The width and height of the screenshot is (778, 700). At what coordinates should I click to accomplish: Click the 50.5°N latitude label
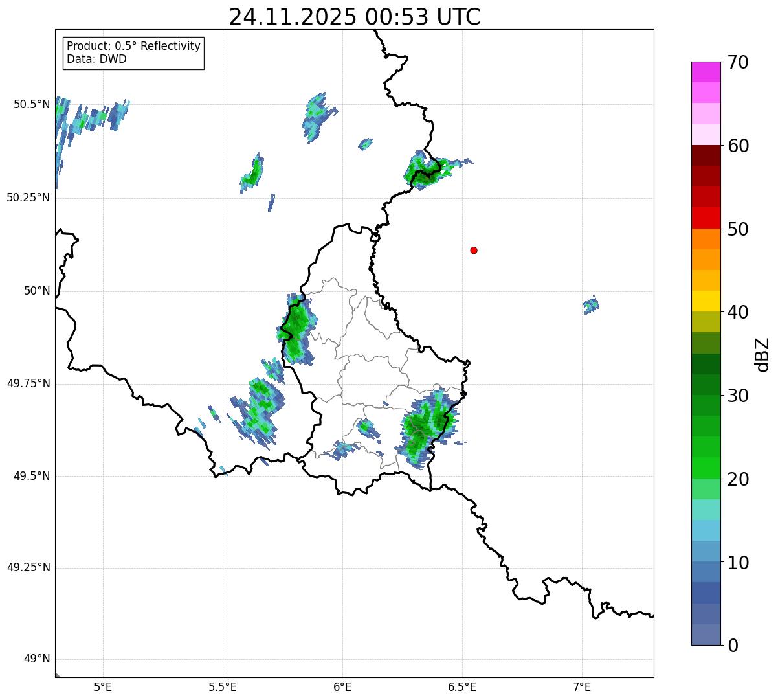[x=32, y=104]
